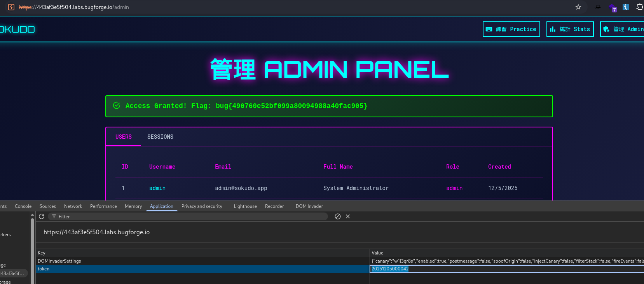644x284 pixels.
Task: Refresh the storage view
Action: (x=42, y=216)
